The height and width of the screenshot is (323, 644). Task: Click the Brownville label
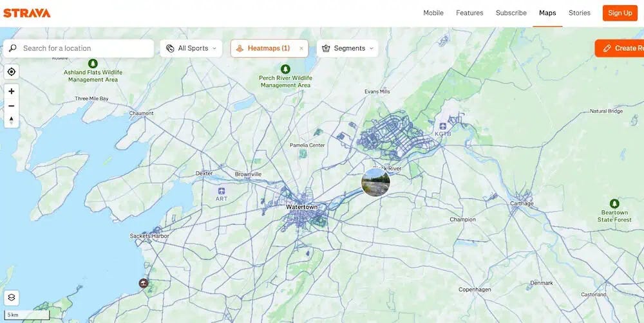click(248, 174)
